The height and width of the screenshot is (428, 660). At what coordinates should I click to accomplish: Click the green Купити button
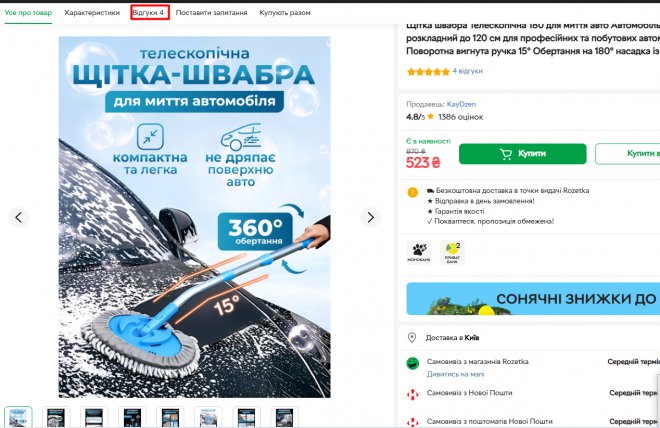tap(522, 154)
